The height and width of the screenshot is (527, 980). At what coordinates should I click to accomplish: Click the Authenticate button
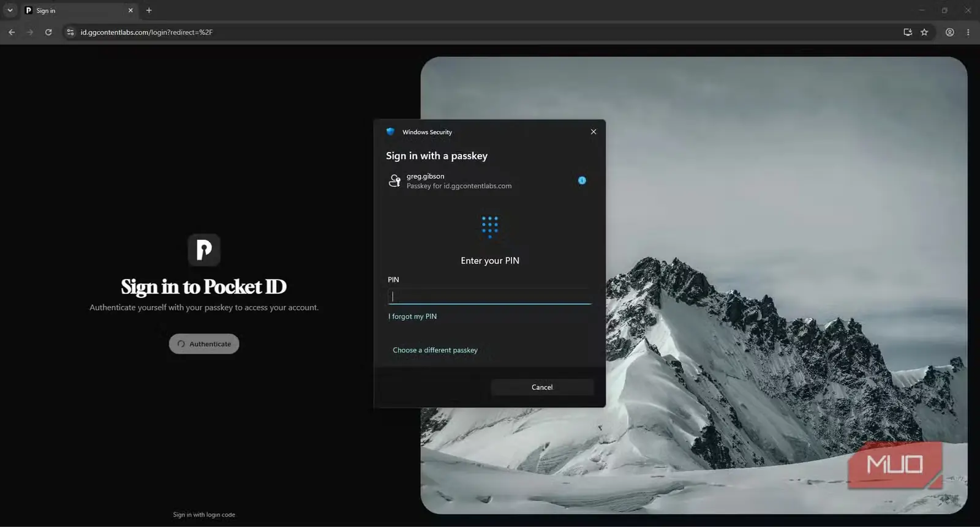pyautogui.click(x=204, y=344)
